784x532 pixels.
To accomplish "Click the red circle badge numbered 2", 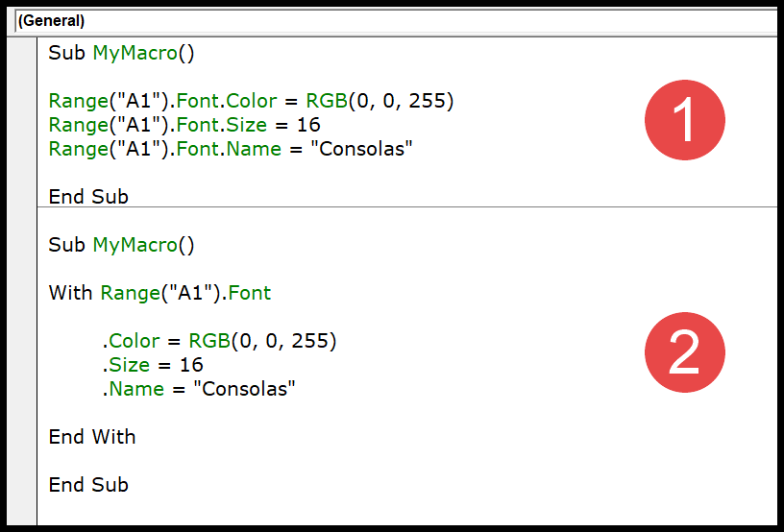I will [684, 352].
